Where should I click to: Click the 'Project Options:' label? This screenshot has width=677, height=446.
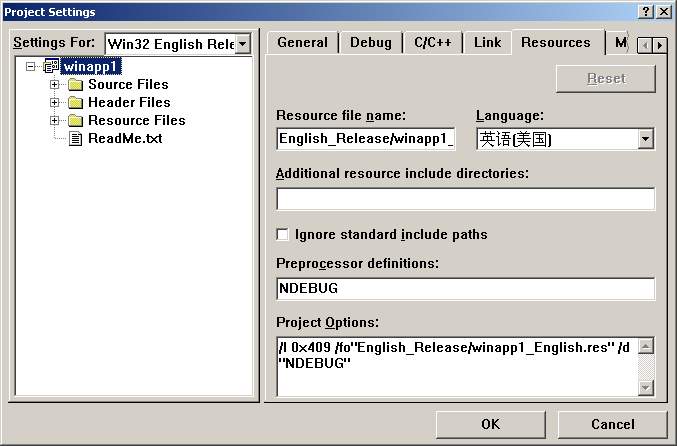pos(327,323)
